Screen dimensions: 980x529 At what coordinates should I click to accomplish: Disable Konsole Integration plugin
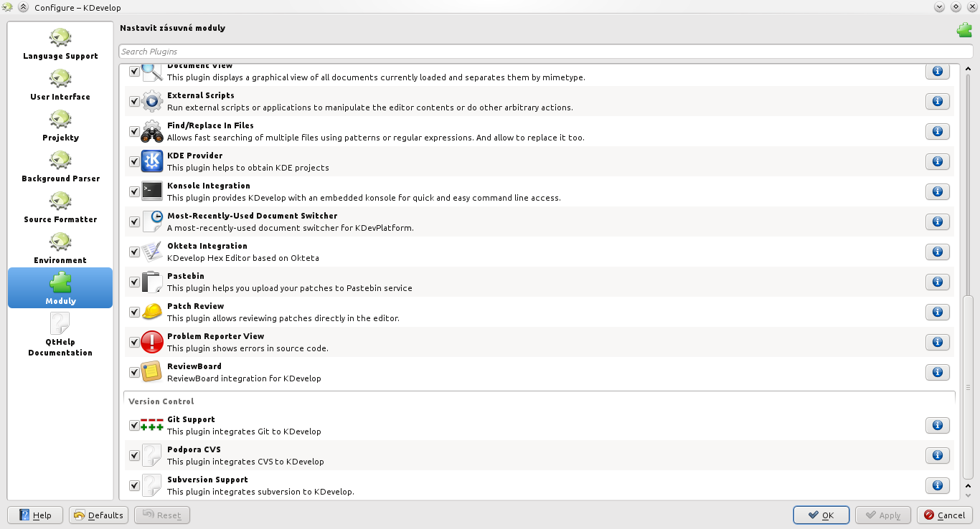(134, 191)
